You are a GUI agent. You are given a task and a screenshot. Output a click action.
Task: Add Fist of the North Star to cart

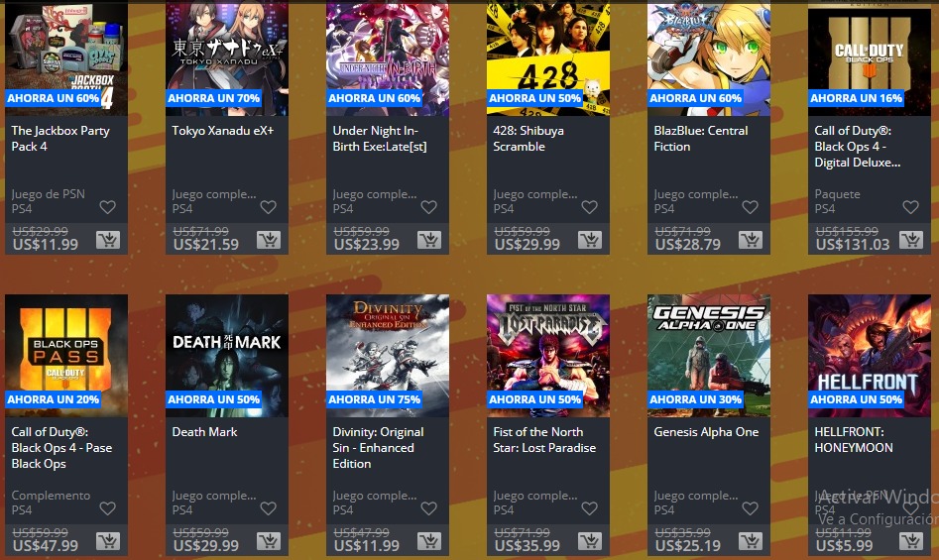589,541
